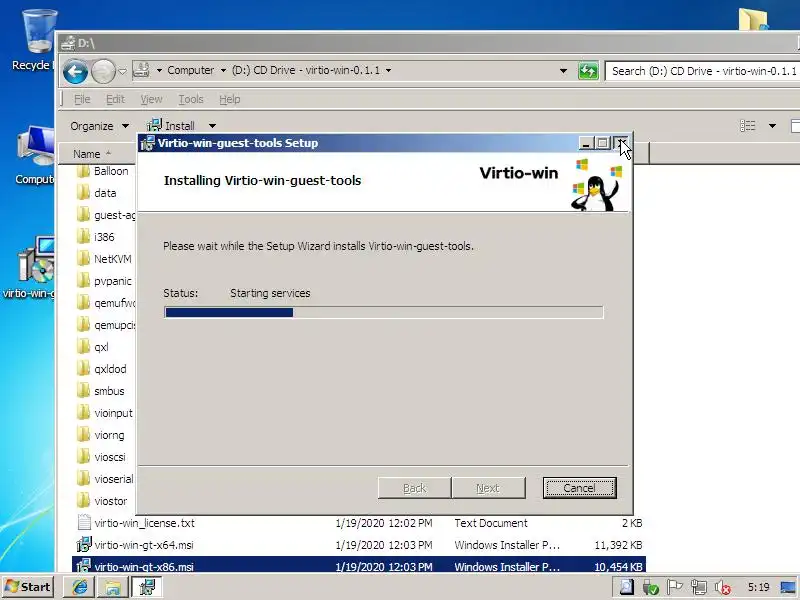Open the Edit menu
Screen dimensions: 800x600
tap(115, 99)
